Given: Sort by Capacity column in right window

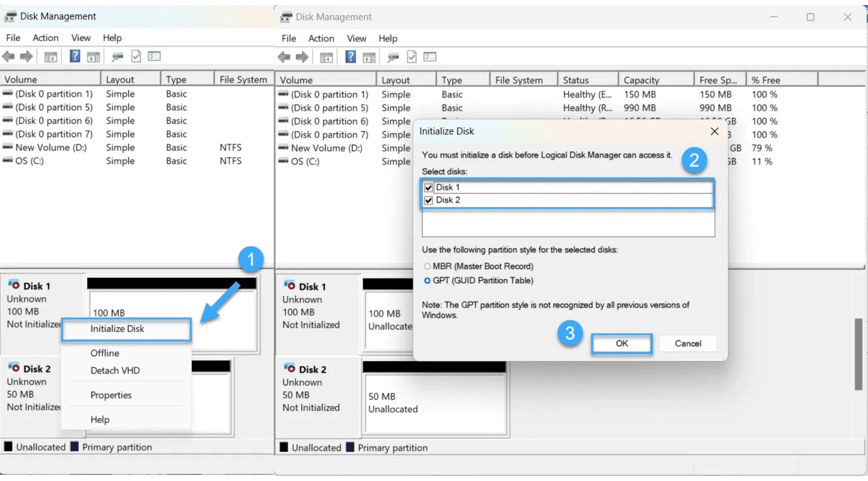Looking at the screenshot, I should pos(656,80).
